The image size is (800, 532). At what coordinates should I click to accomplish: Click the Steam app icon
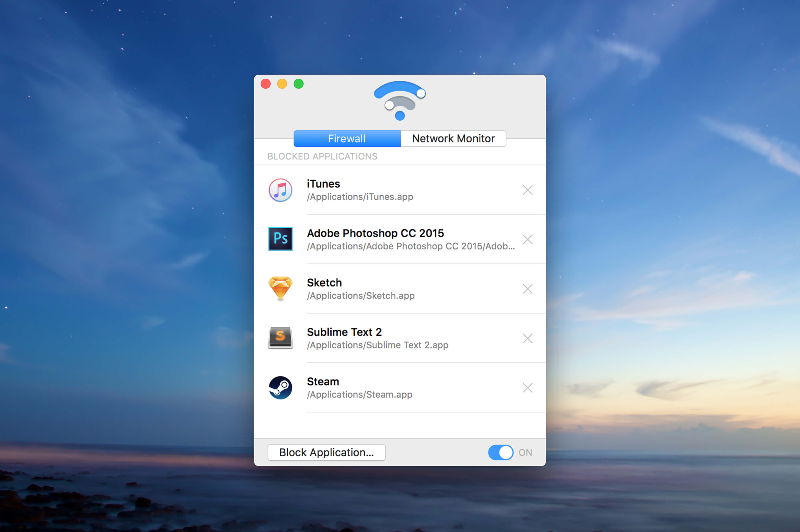pos(280,387)
